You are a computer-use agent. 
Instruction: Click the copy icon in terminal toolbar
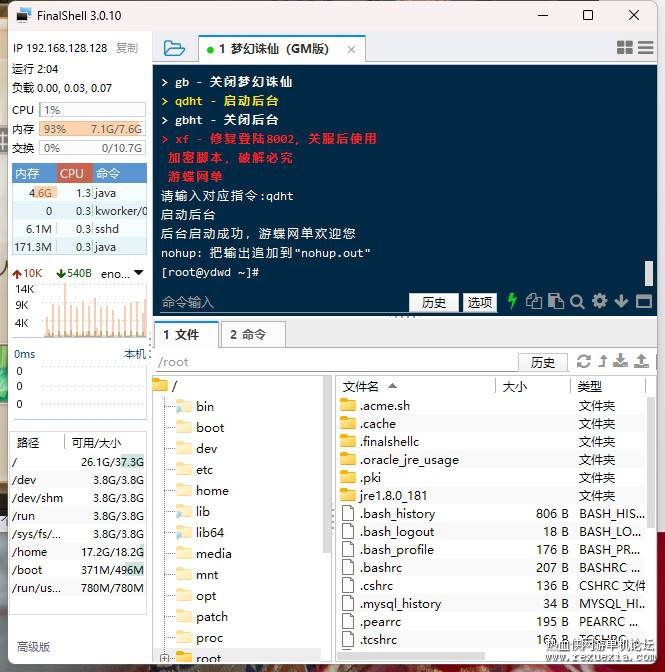tap(534, 301)
